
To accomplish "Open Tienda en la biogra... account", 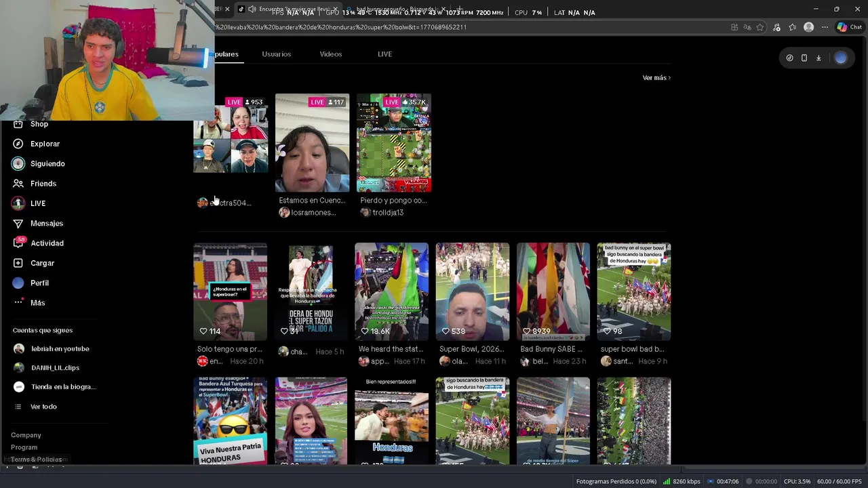I will [63, 386].
